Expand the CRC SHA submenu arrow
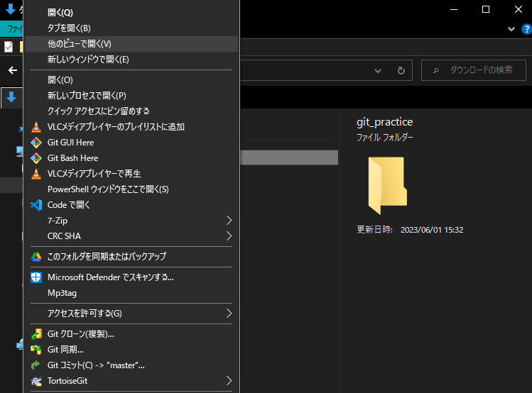 pyautogui.click(x=229, y=236)
